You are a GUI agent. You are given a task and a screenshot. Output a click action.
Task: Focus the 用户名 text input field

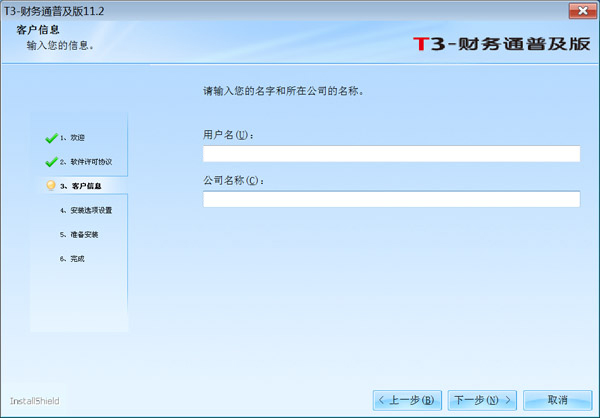tap(391, 154)
